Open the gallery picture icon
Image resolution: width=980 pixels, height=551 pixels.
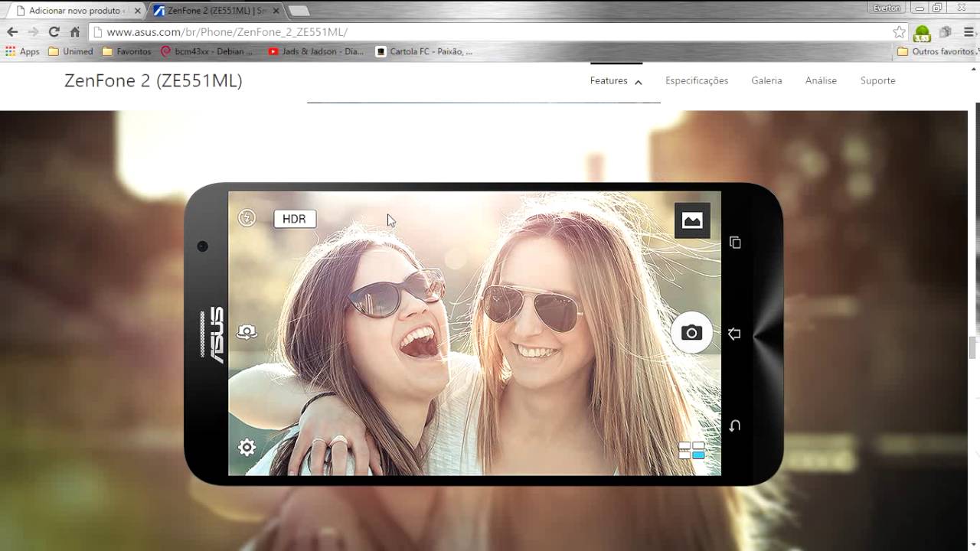[692, 220]
